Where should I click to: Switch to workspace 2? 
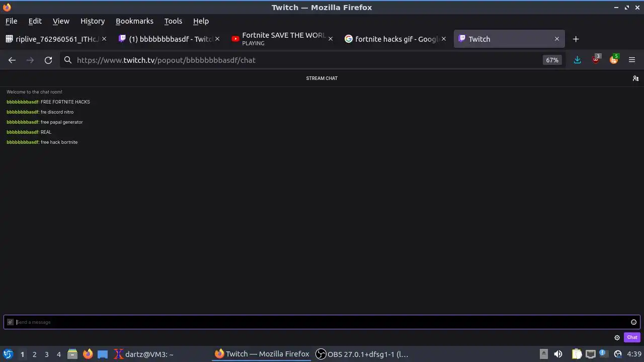coord(34,354)
